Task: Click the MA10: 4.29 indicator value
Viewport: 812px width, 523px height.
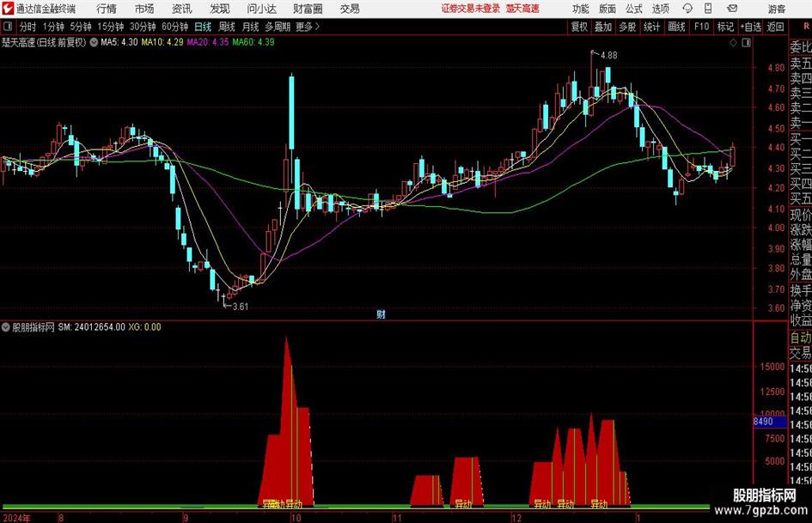Action: 162,42
